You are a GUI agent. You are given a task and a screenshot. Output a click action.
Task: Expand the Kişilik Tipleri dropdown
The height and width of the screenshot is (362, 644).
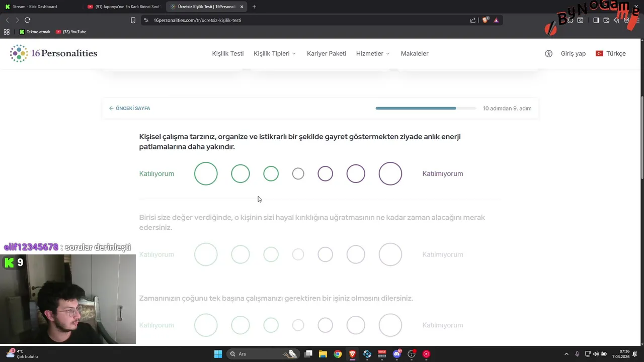(x=275, y=53)
